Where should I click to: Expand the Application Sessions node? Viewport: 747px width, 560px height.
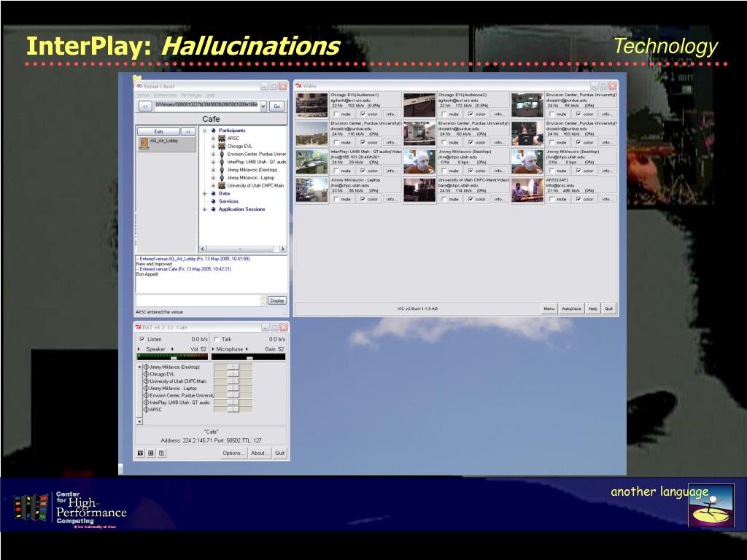[205, 209]
